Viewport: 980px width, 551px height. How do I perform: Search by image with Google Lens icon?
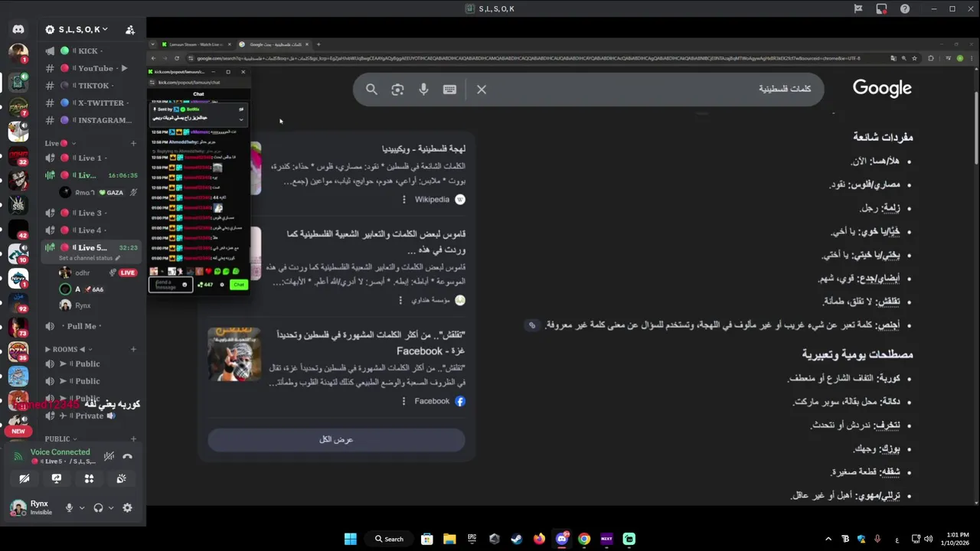pyautogui.click(x=397, y=90)
